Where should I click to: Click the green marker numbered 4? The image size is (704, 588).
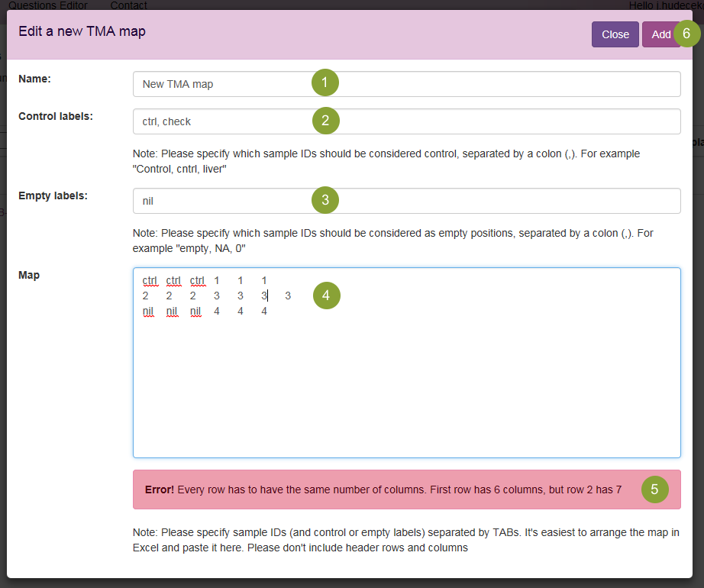pyautogui.click(x=326, y=296)
